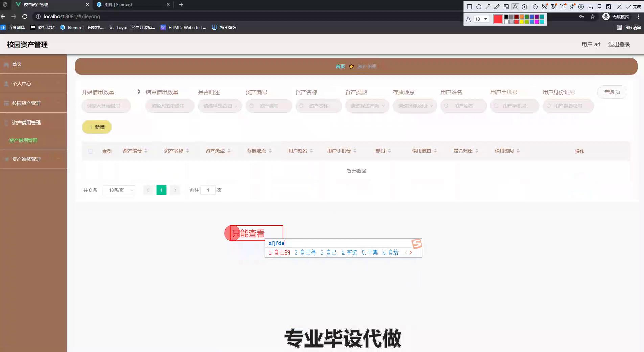Undo the last screenshot annotation

(x=535, y=7)
